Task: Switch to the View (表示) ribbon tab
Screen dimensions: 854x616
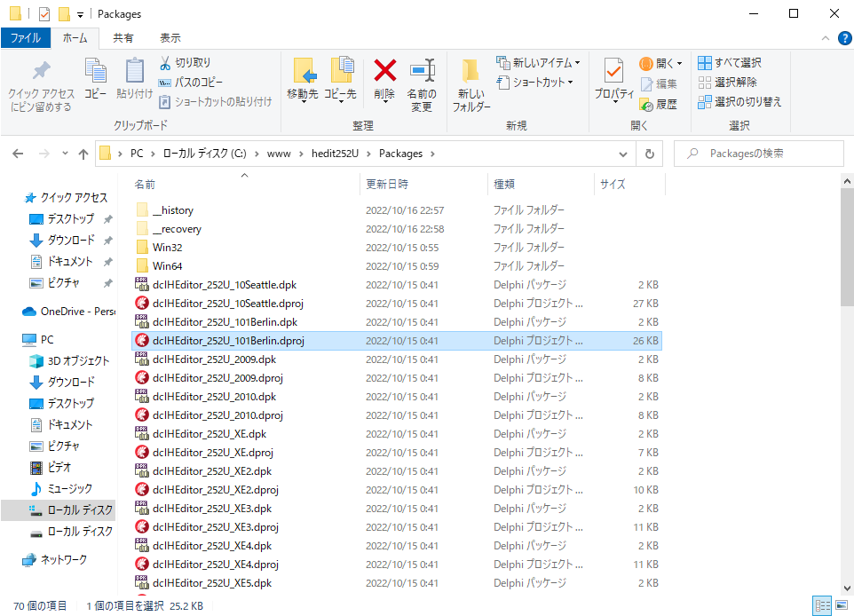Action: click(x=170, y=38)
